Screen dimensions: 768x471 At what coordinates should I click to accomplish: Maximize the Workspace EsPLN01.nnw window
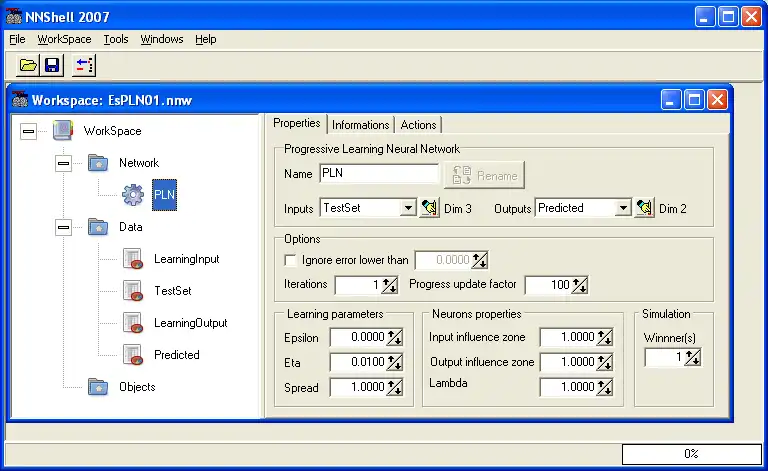(694, 100)
